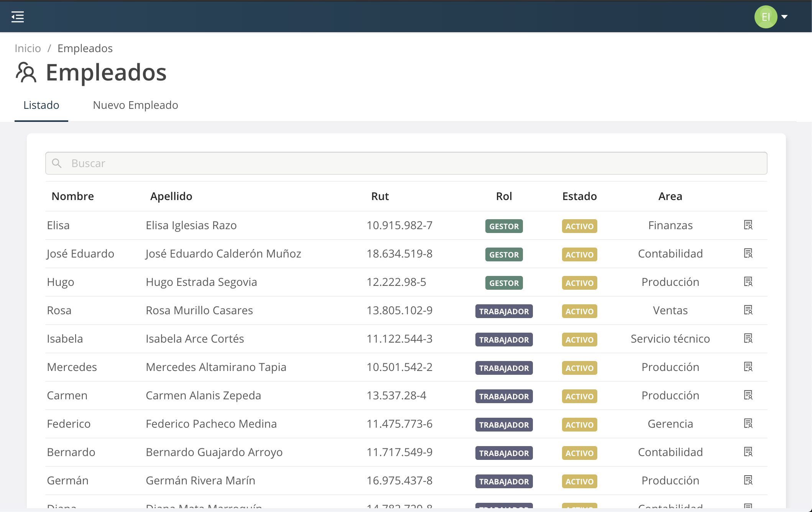This screenshot has width=812, height=512.
Task: Open detail icon for Elisa Iglesias Razo
Action: (748, 225)
